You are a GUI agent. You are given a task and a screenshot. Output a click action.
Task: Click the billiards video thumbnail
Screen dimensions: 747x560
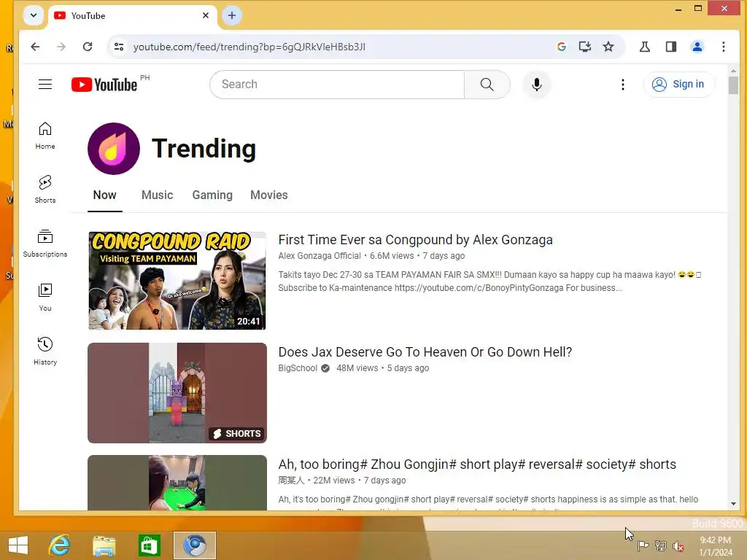click(177, 483)
